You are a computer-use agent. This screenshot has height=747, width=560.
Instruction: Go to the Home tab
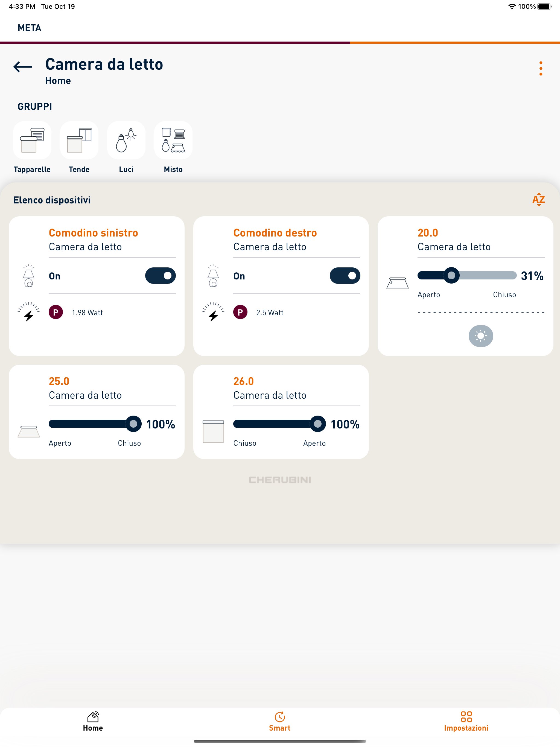click(93, 722)
